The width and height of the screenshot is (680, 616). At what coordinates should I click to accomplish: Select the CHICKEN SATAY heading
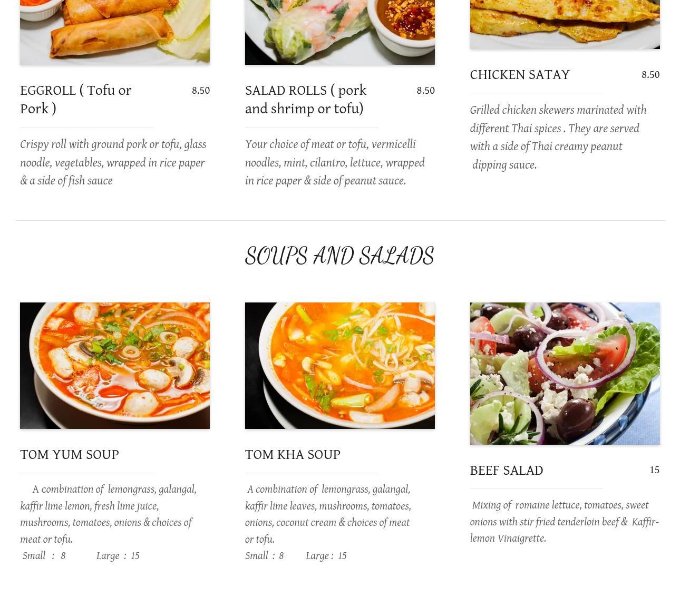tap(520, 75)
